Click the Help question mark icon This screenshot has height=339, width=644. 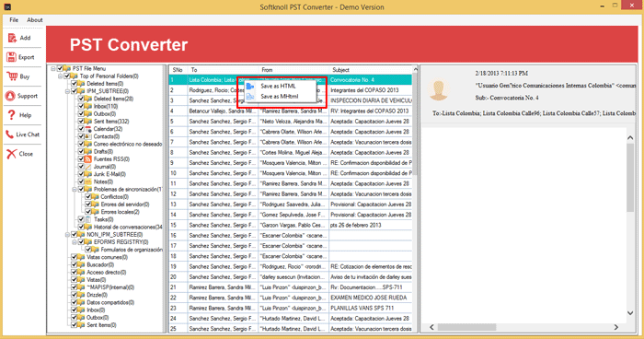coord(11,115)
